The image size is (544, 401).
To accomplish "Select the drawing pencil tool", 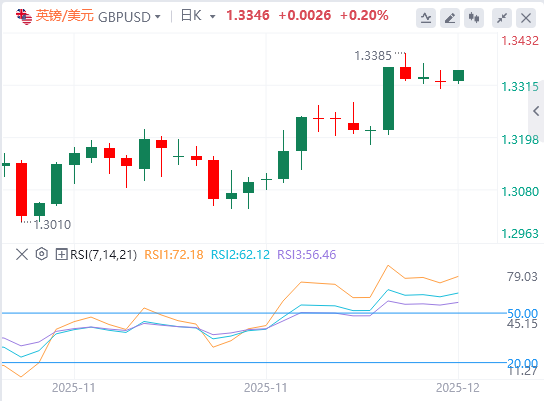I will coord(450,18).
